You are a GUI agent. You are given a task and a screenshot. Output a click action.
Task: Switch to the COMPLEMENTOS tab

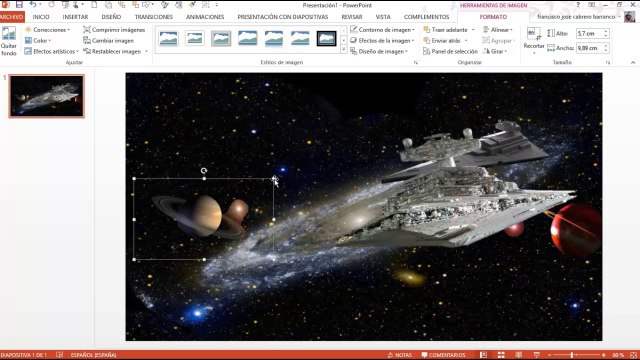[427, 17]
